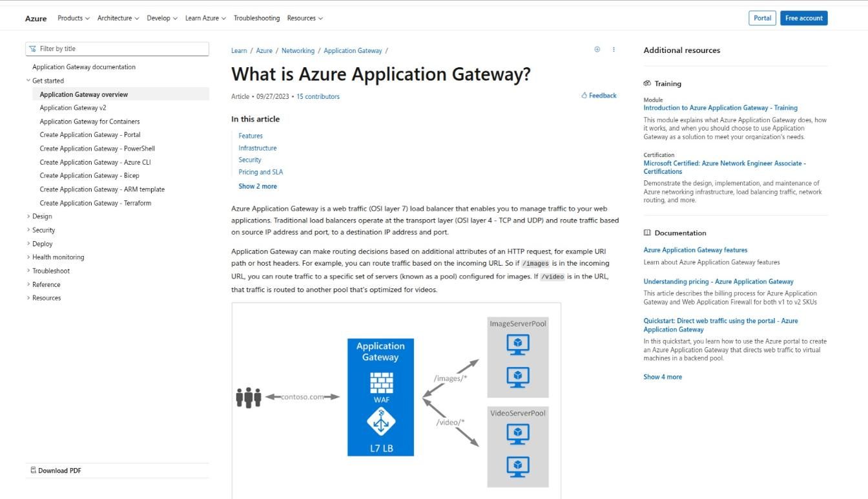Open the Learn Azure dropdown menu
This screenshot has height=499, width=868.
(x=205, y=18)
